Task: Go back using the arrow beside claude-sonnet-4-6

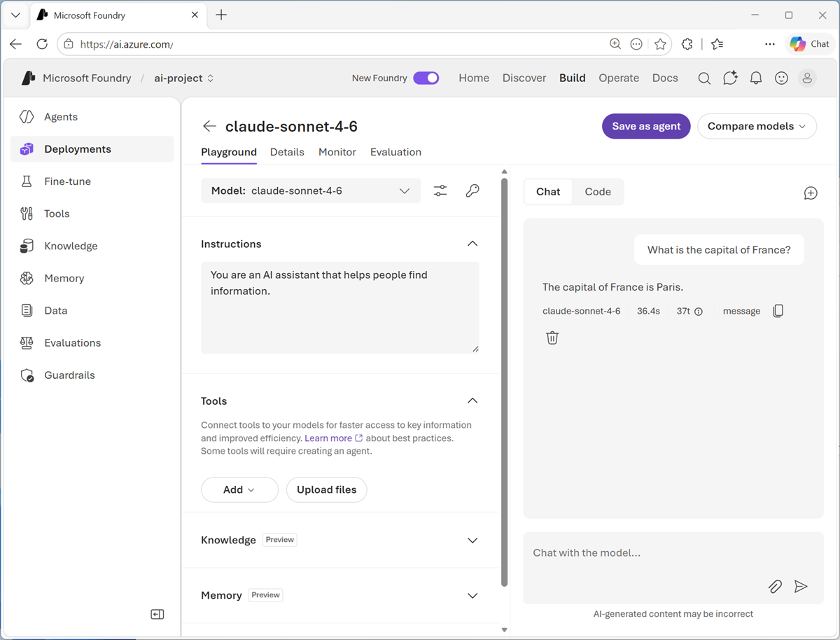Action: 209,126
